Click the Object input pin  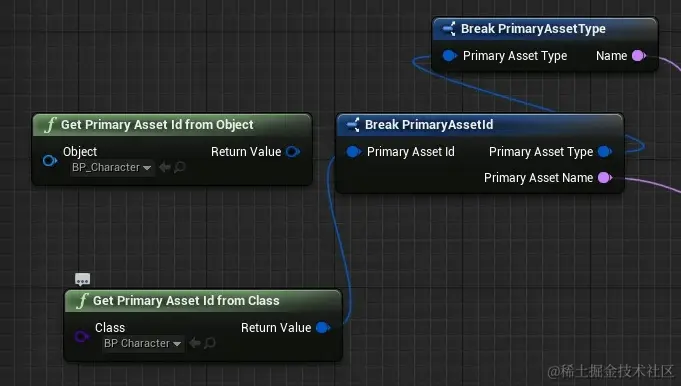point(50,161)
